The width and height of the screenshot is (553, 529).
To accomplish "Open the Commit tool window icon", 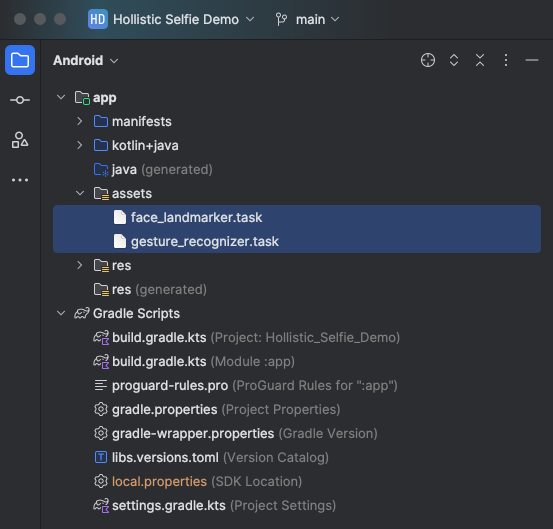I will click(20, 100).
